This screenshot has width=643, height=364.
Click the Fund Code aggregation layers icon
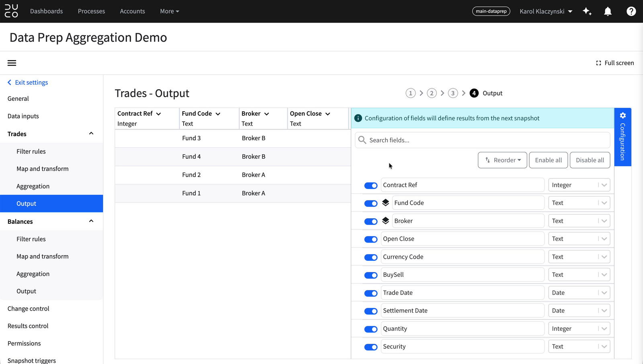click(385, 202)
